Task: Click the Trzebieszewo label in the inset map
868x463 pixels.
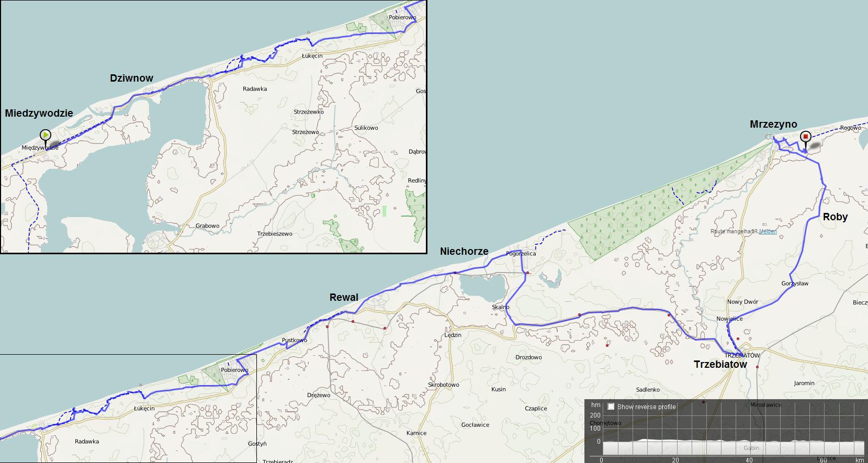Action: 275,234
